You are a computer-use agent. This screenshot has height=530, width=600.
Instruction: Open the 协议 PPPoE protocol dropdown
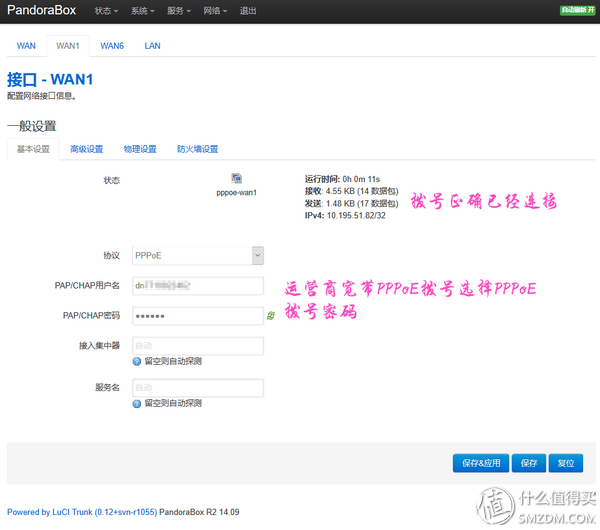pos(198,255)
